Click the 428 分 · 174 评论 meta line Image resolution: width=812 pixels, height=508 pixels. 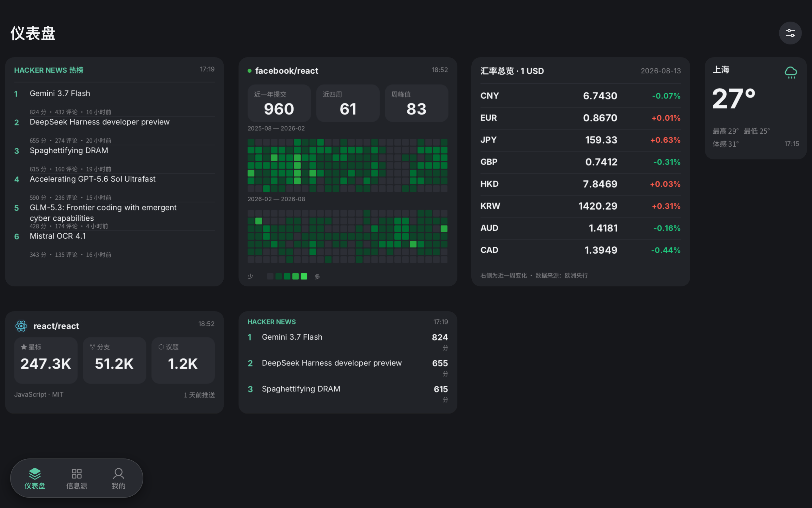(69, 226)
